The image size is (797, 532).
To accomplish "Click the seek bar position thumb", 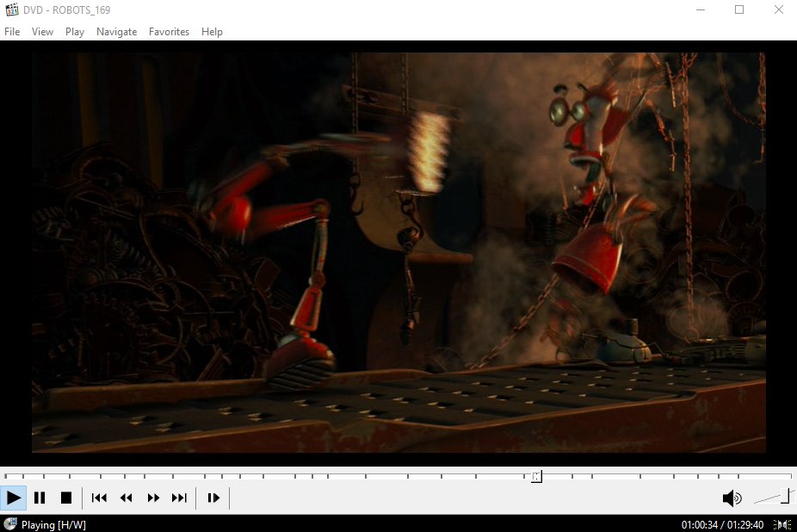I will 537,477.
